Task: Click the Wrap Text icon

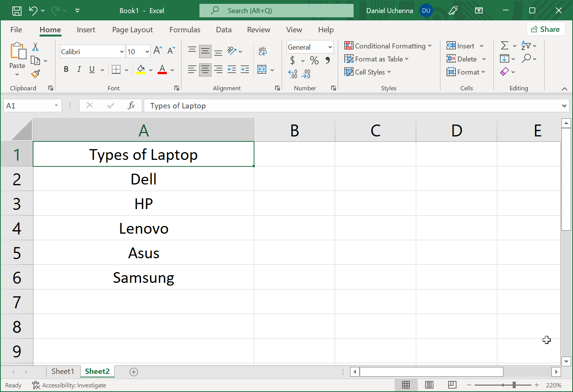Action: (x=262, y=51)
